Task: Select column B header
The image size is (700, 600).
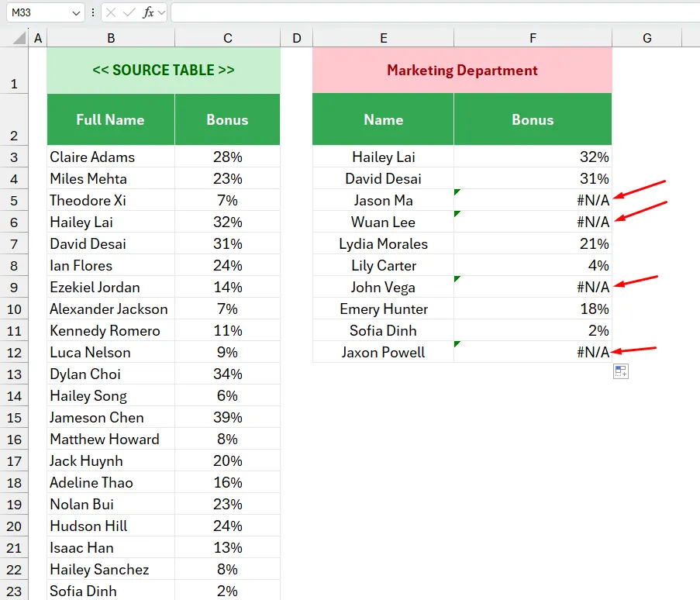Action: coord(111,38)
